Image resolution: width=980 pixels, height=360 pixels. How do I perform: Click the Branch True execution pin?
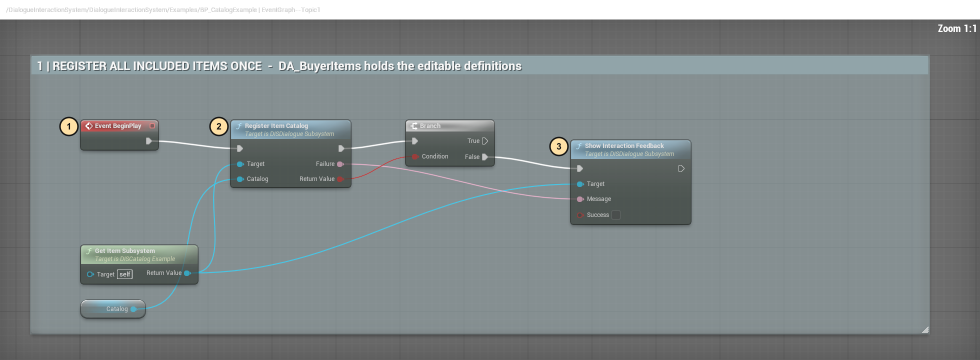pos(484,141)
